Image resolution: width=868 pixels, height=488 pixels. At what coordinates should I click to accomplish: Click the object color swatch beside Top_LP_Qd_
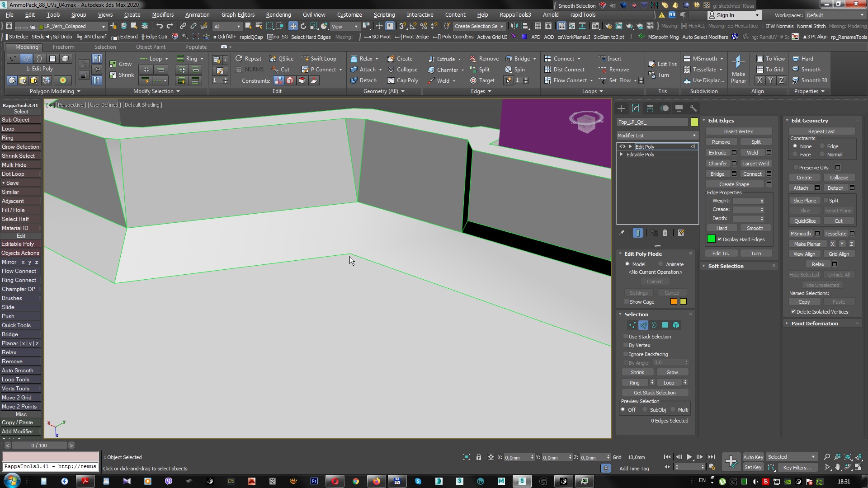coord(694,122)
